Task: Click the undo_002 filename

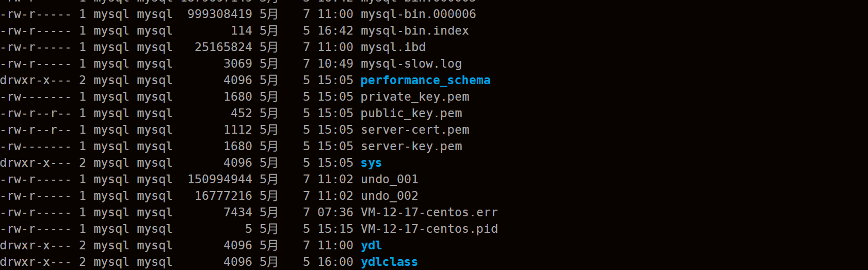Action: (389, 196)
